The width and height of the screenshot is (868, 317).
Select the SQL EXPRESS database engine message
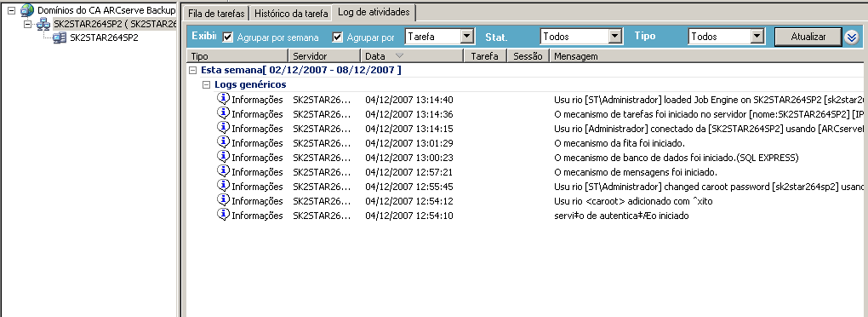(676, 158)
